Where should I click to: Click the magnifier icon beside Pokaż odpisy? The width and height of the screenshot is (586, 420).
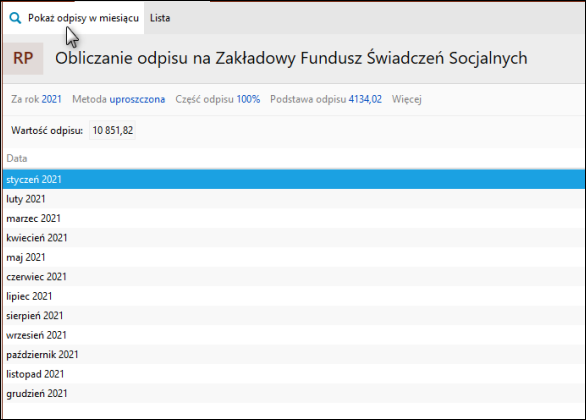pyautogui.click(x=15, y=18)
